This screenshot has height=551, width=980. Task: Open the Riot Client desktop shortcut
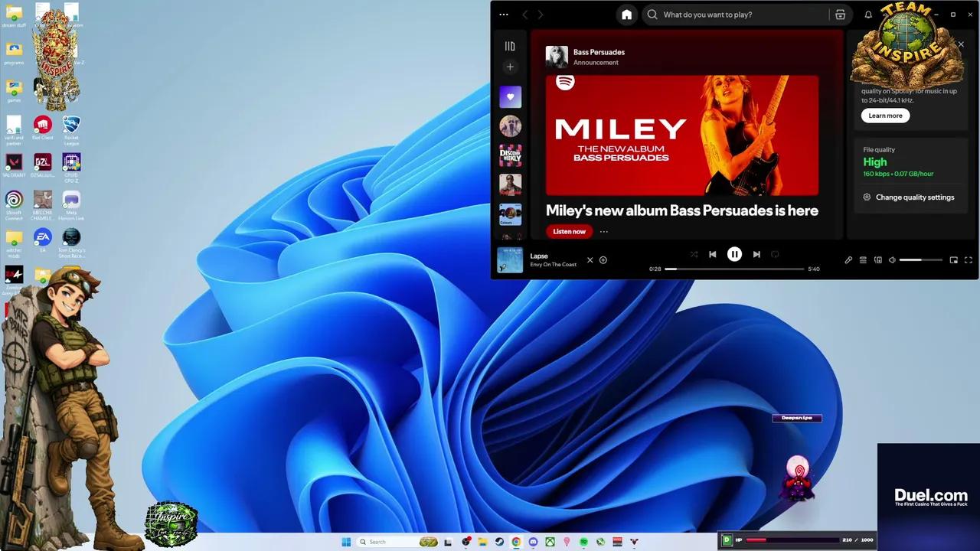coord(43,128)
